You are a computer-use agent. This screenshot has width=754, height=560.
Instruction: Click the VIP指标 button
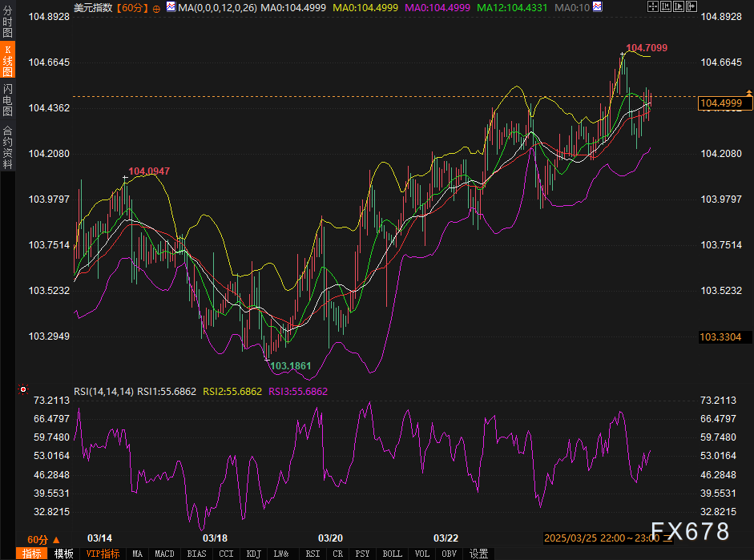(103, 554)
